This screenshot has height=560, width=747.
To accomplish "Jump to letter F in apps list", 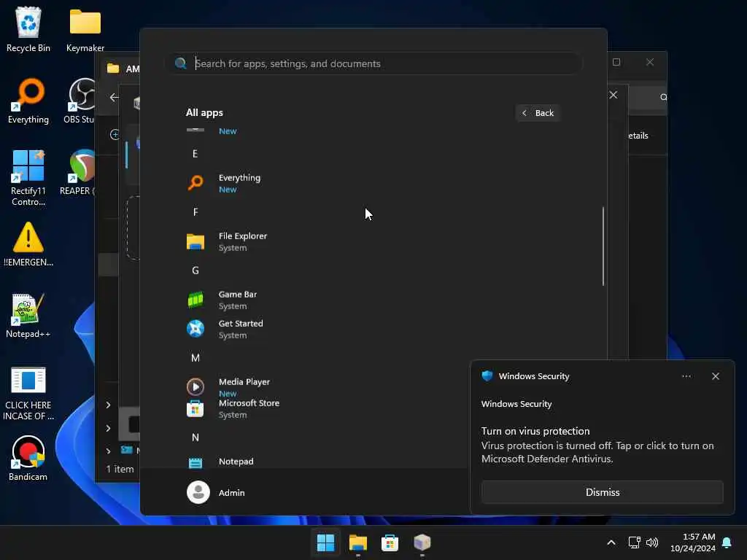I will [x=196, y=212].
